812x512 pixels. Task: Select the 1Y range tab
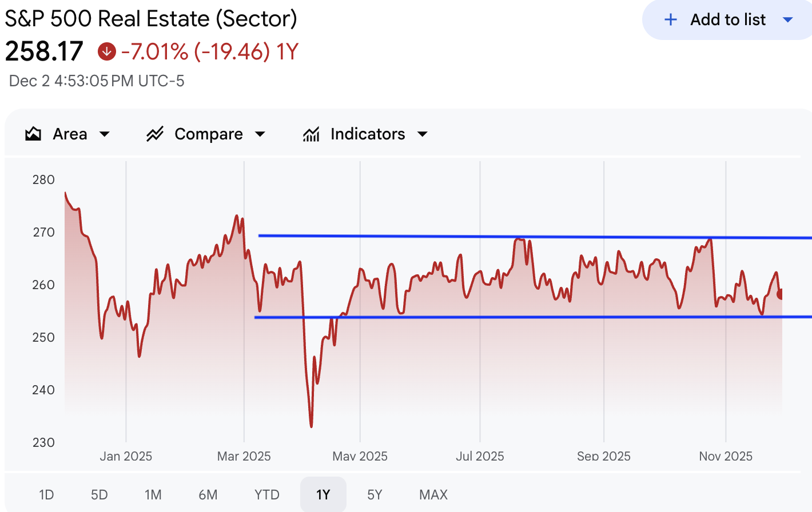pos(323,494)
